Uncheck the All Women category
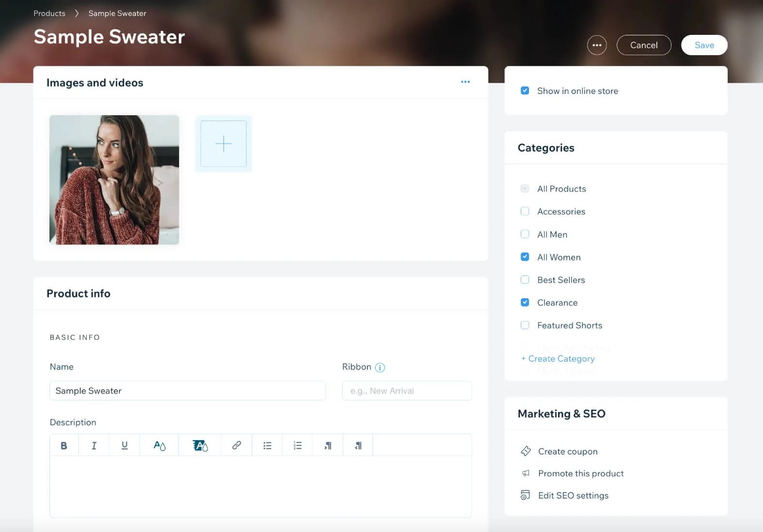The image size is (763, 532). (525, 257)
